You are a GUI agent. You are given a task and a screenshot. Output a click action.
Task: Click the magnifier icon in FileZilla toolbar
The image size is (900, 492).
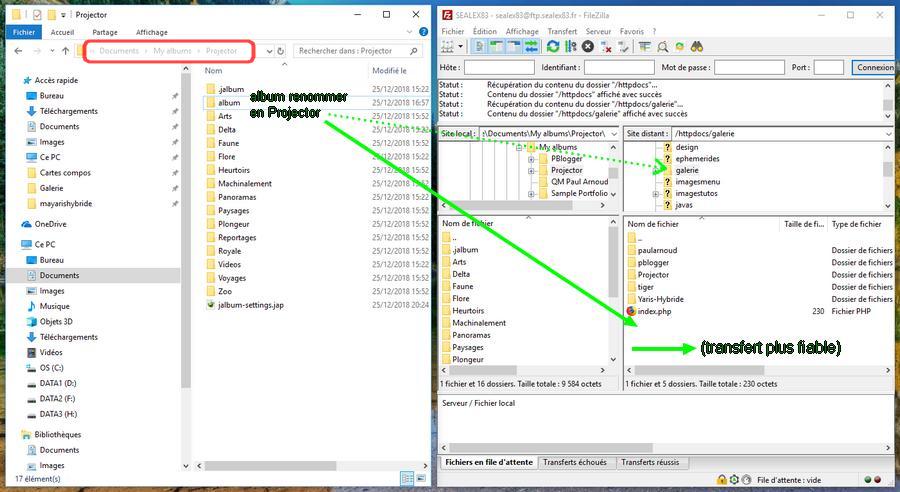662,47
